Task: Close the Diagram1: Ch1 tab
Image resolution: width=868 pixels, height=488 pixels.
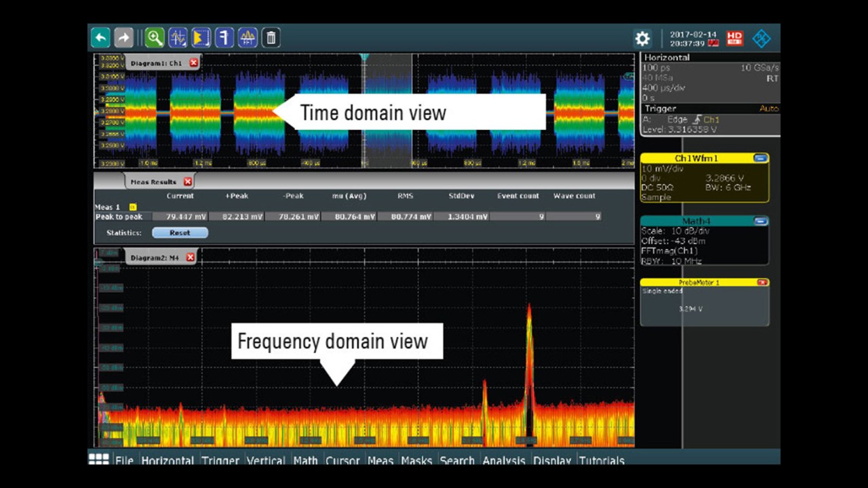Action: [x=194, y=63]
